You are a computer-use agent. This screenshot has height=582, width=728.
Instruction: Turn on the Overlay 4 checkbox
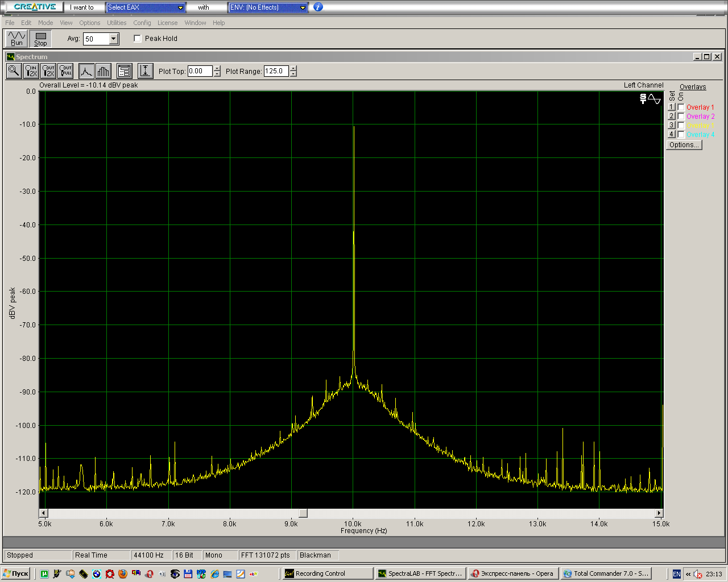pyautogui.click(x=681, y=135)
